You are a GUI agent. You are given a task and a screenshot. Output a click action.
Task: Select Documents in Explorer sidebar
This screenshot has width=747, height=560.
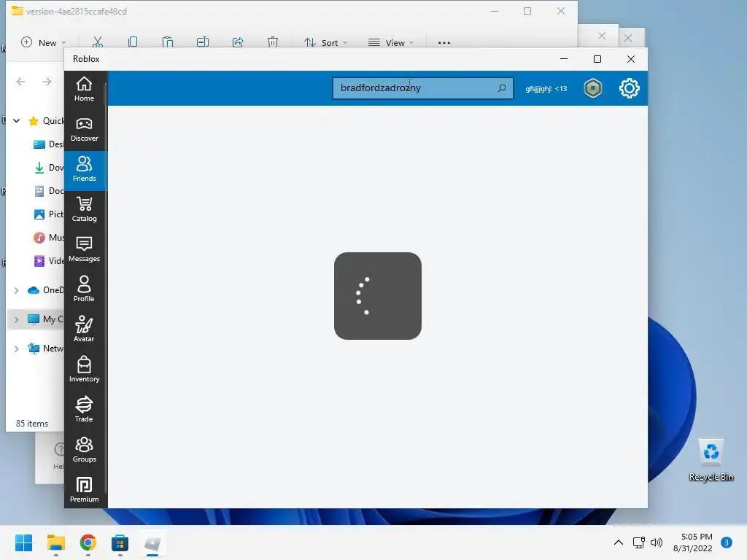(x=49, y=191)
